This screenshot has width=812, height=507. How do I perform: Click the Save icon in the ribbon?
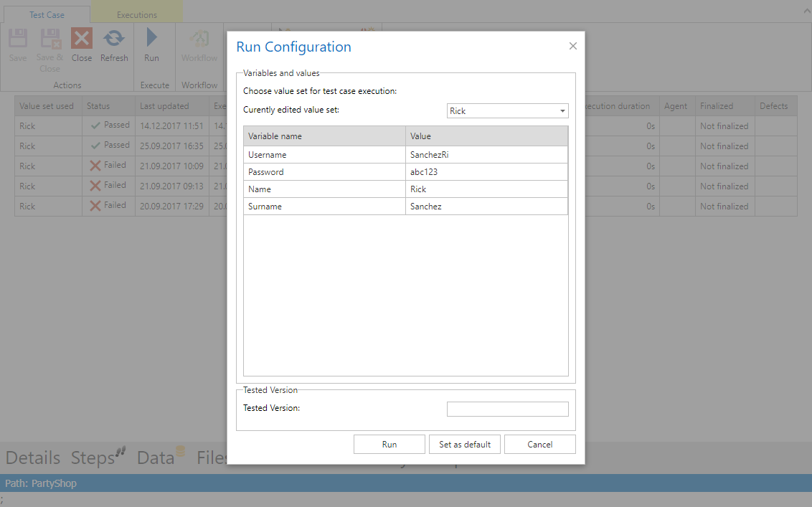point(18,39)
